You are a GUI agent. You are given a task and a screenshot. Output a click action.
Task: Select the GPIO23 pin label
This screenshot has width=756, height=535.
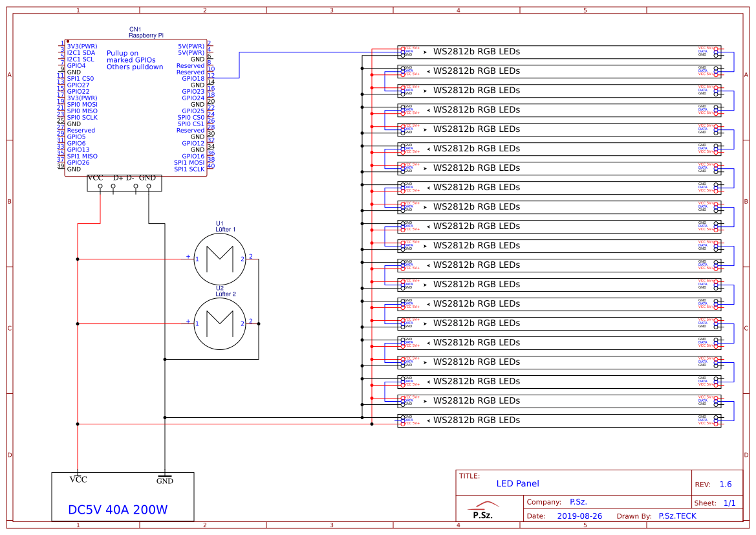(x=193, y=92)
